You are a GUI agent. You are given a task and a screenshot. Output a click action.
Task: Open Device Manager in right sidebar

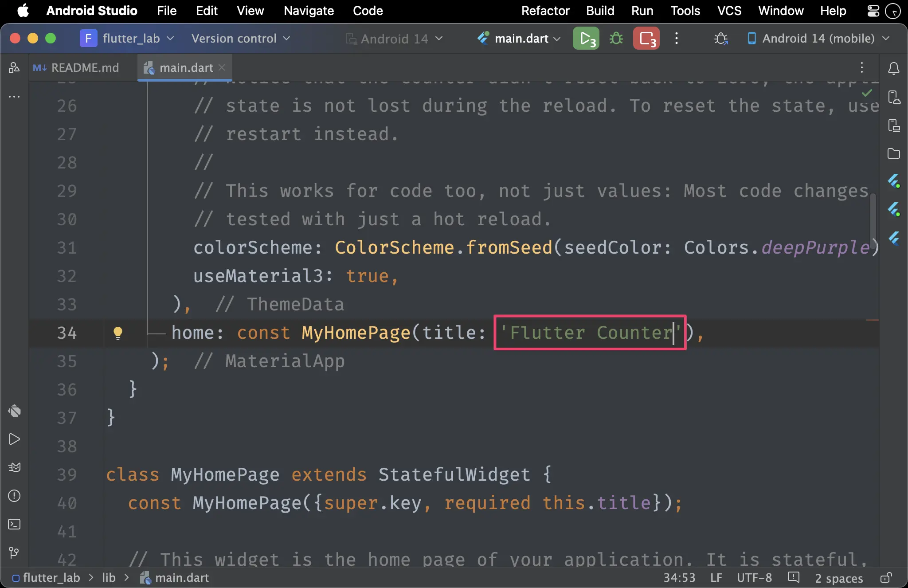point(893,97)
